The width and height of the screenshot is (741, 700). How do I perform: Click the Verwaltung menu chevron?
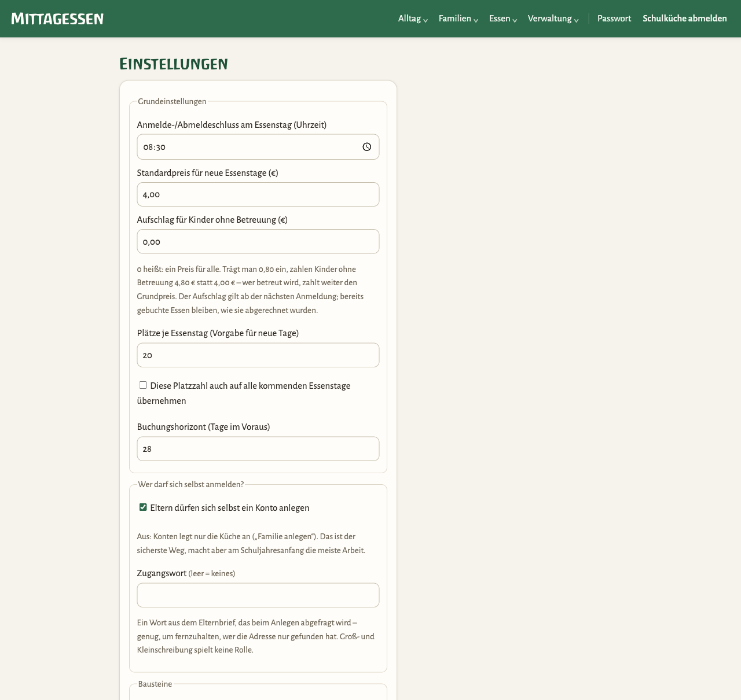tap(576, 20)
